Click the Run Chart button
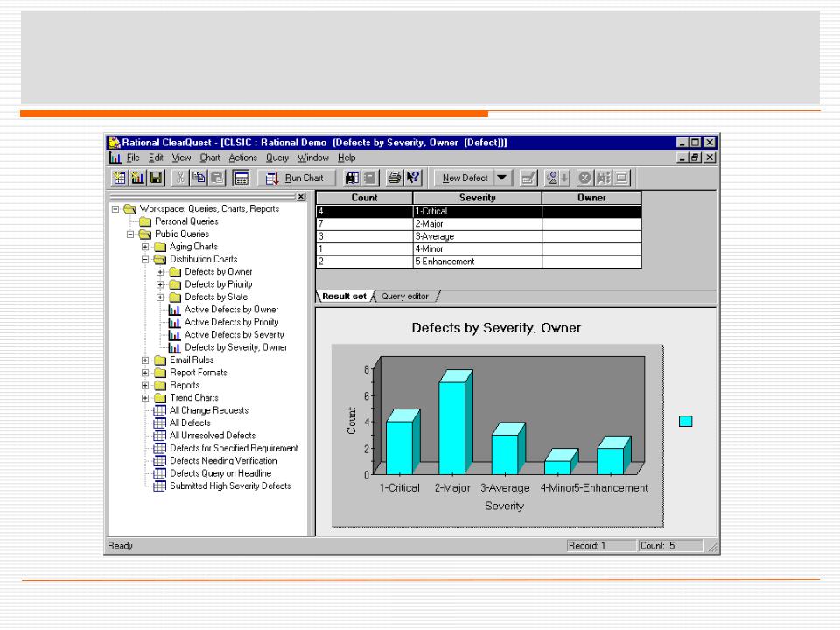 297,178
